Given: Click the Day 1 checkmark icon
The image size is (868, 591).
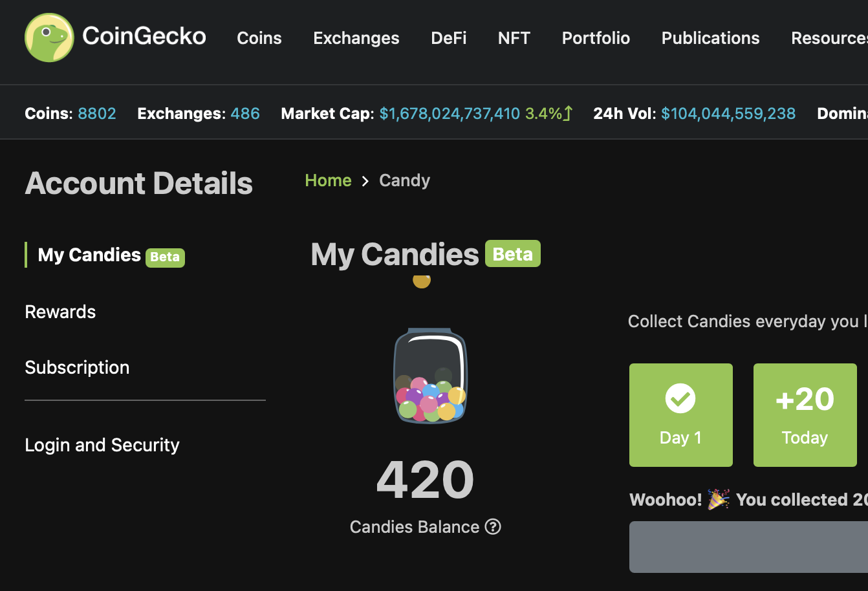Looking at the screenshot, I should click(x=680, y=398).
